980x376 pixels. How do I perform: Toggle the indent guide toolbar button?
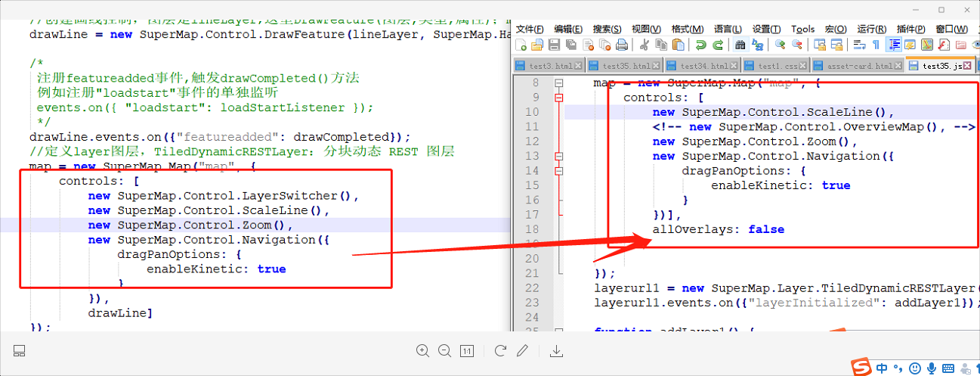tap(894, 45)
